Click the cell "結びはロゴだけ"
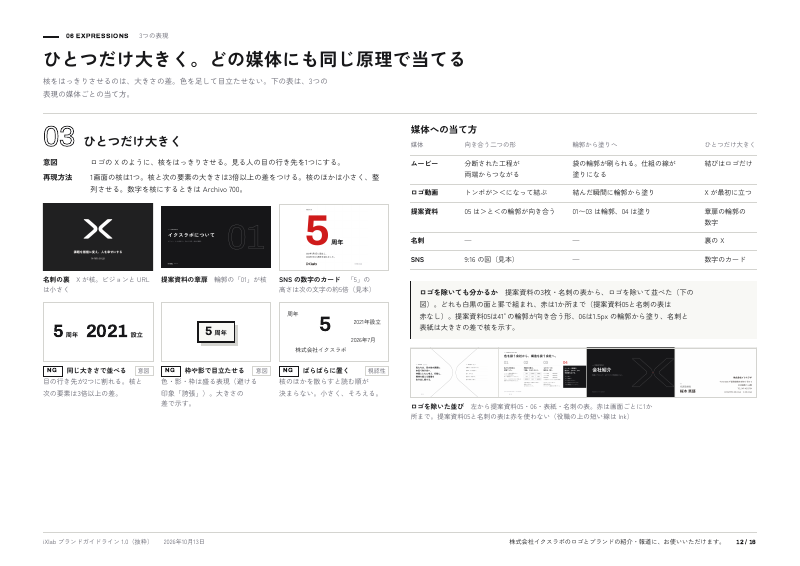 (x=728, y=164)
